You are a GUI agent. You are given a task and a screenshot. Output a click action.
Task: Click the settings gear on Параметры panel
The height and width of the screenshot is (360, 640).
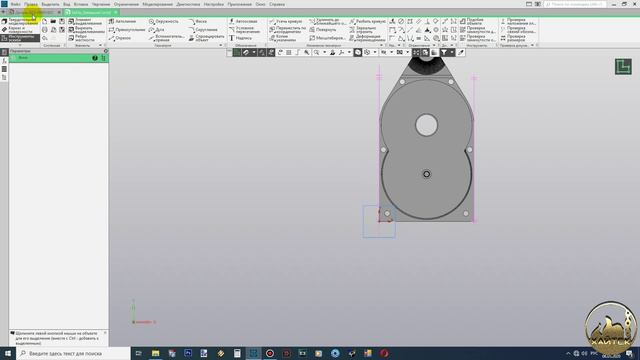[106, 51]
